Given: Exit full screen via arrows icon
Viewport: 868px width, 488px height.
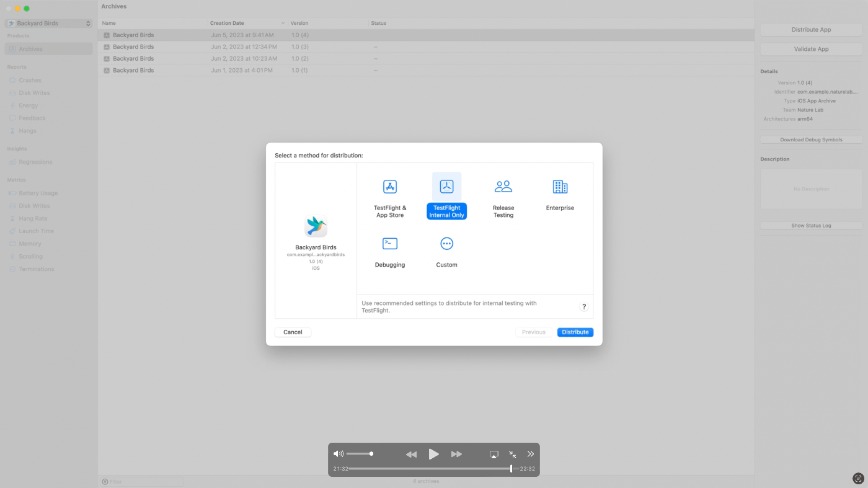Looking at the screenshot, I should (513, 455).
